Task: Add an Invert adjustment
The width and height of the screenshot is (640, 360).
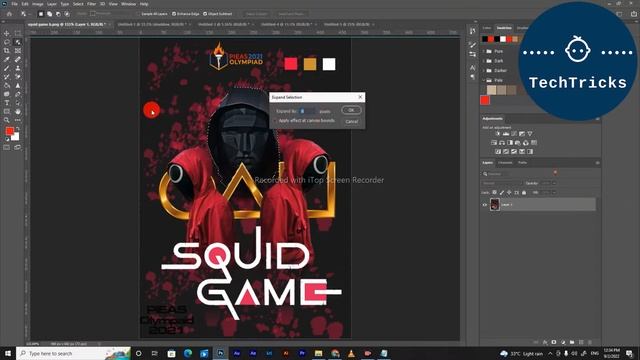Action: coord(498,151)
